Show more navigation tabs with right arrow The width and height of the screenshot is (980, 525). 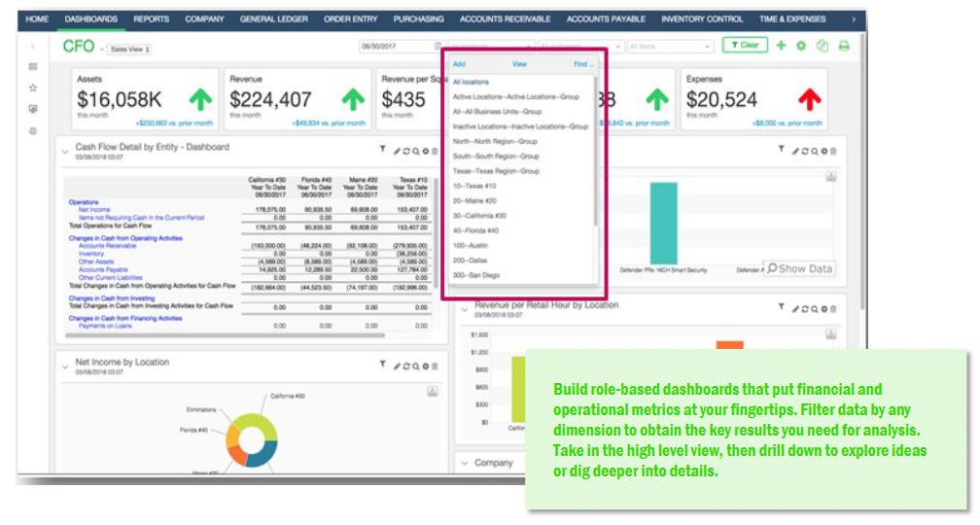[x=854, y=19]
